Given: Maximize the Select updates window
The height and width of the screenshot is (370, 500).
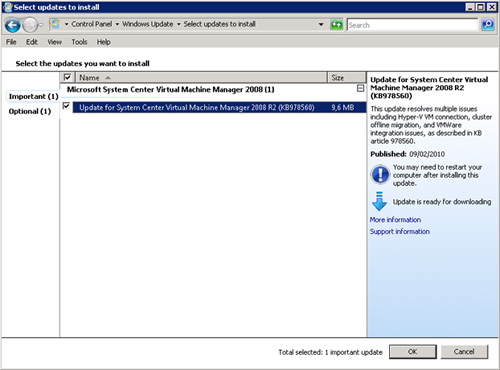Looking at the screenshot, I should (480, 7).
